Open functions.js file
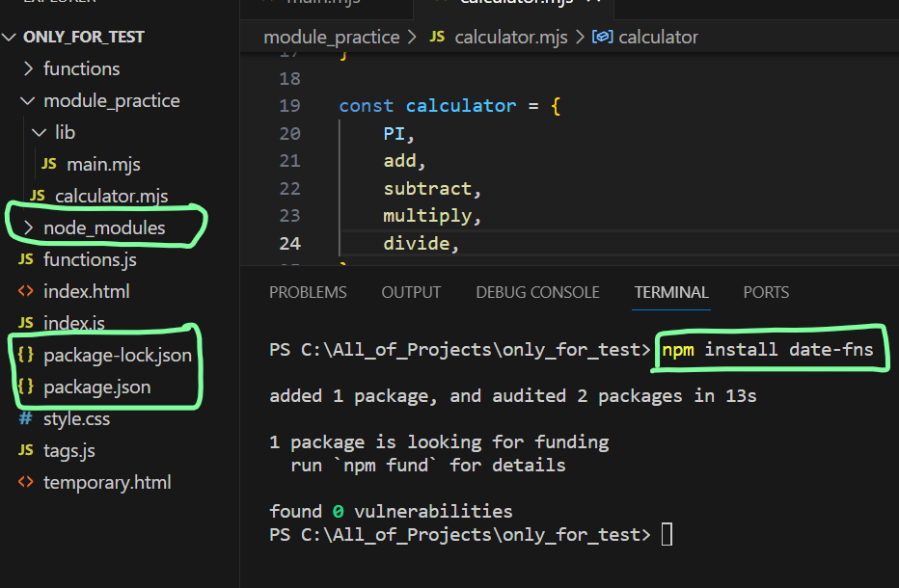The height and width of the screenshot is (588, 899). click(x=90, y=260)
